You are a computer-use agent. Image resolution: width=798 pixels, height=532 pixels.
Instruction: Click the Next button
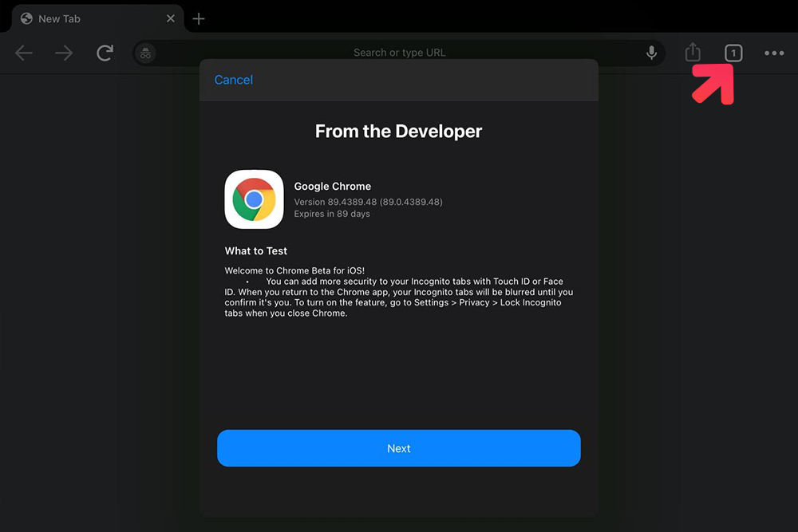coord(398,448)
